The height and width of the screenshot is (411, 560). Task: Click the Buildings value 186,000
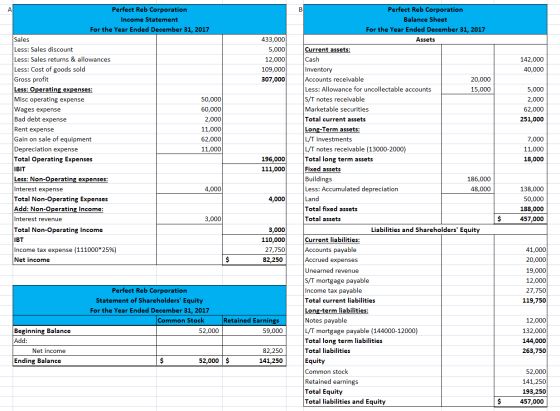click(479, 179)
